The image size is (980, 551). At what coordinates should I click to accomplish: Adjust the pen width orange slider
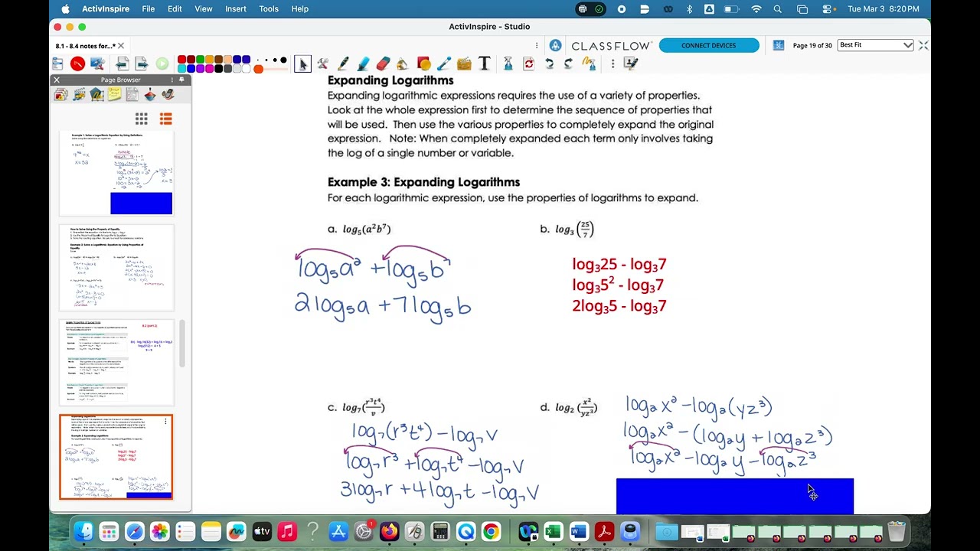(259, 70)
